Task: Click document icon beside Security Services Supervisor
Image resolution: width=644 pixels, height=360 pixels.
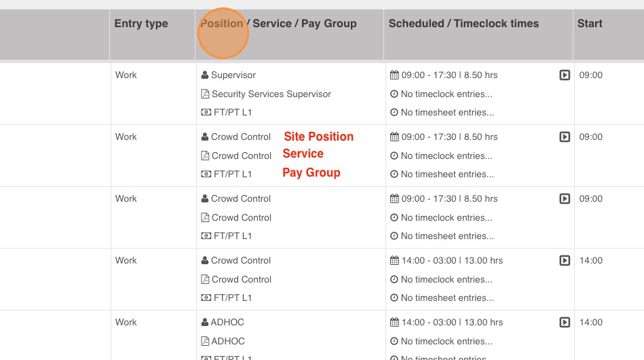Action: (205, 94)
